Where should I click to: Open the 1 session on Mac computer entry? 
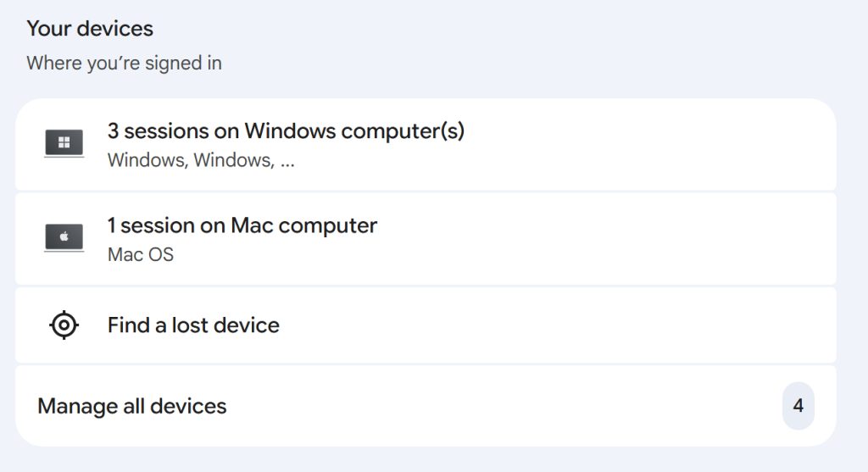click(x=242, y=225)
